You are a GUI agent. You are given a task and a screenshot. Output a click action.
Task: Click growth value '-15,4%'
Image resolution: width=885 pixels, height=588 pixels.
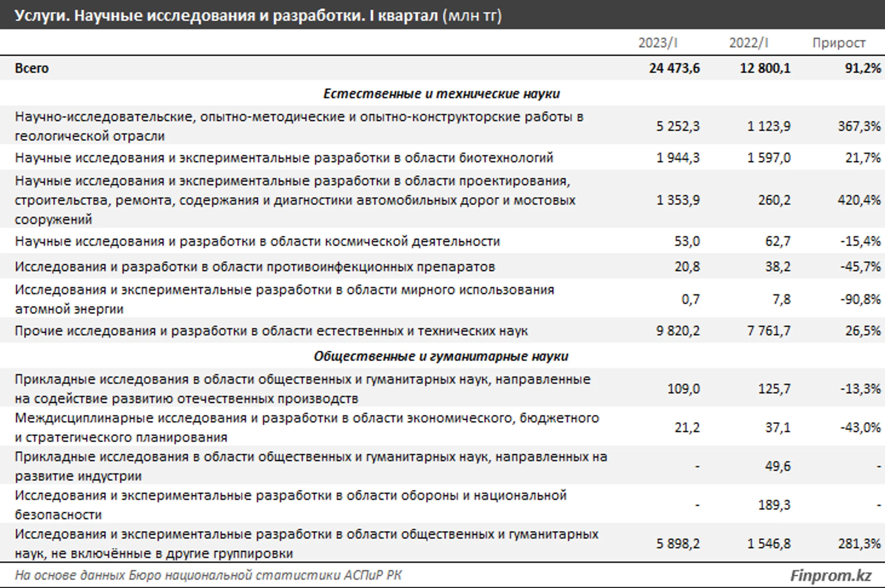[x=860, y=241]
